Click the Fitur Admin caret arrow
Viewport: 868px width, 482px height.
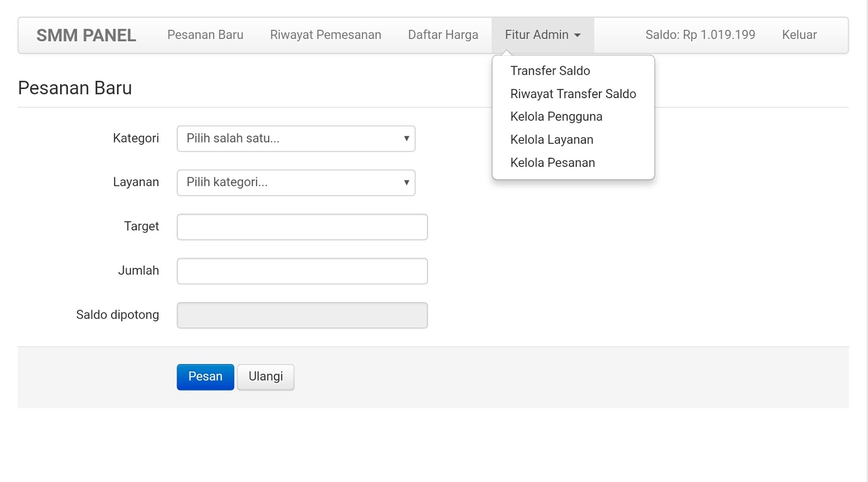pos(577,35)
